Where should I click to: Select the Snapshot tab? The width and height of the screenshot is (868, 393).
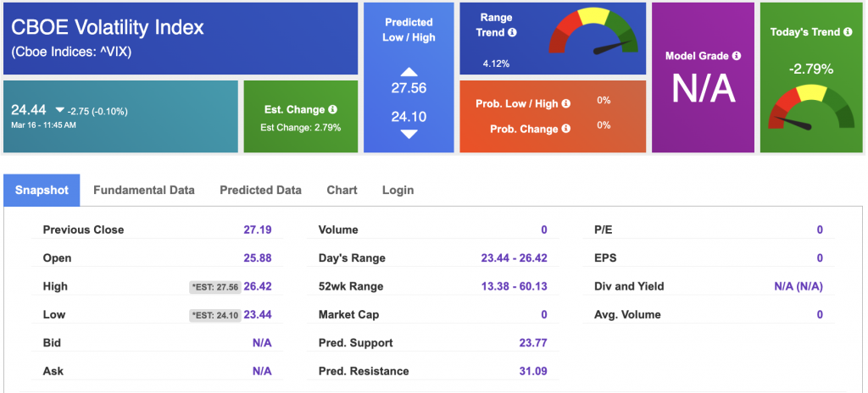(42, 190)
